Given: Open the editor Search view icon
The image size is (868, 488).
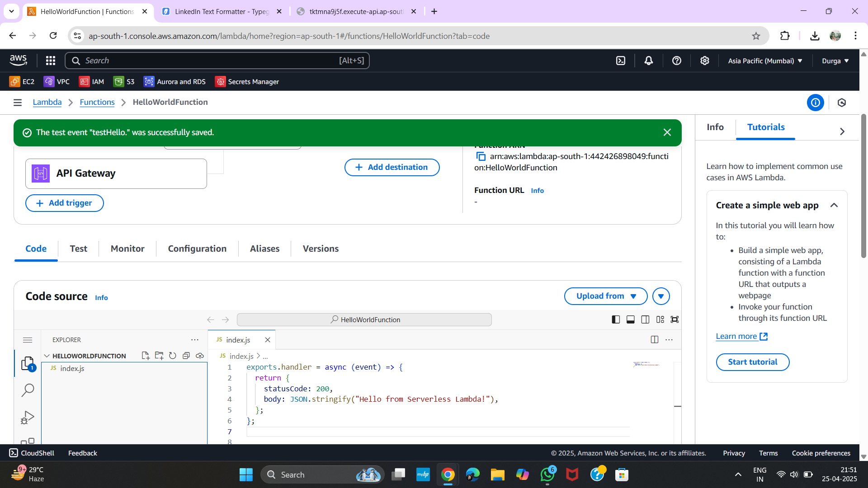Looking at the screenshot, I should point(28,390).
